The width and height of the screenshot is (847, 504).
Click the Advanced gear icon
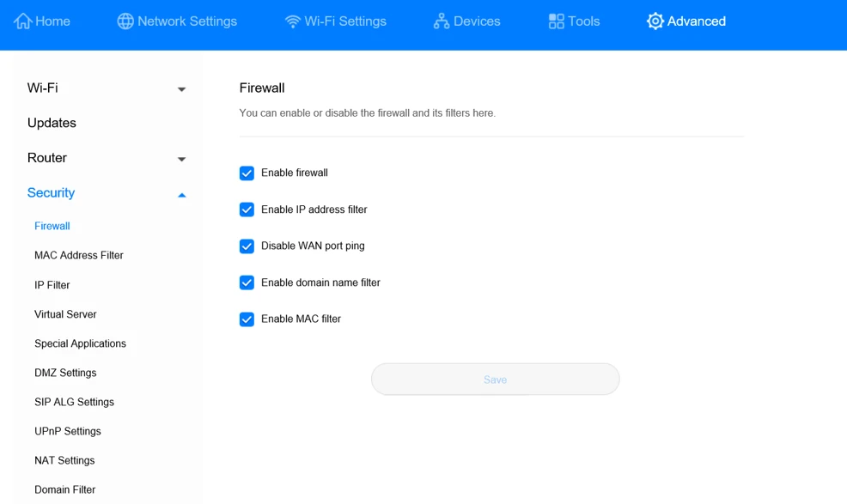(x=655, y=21)
